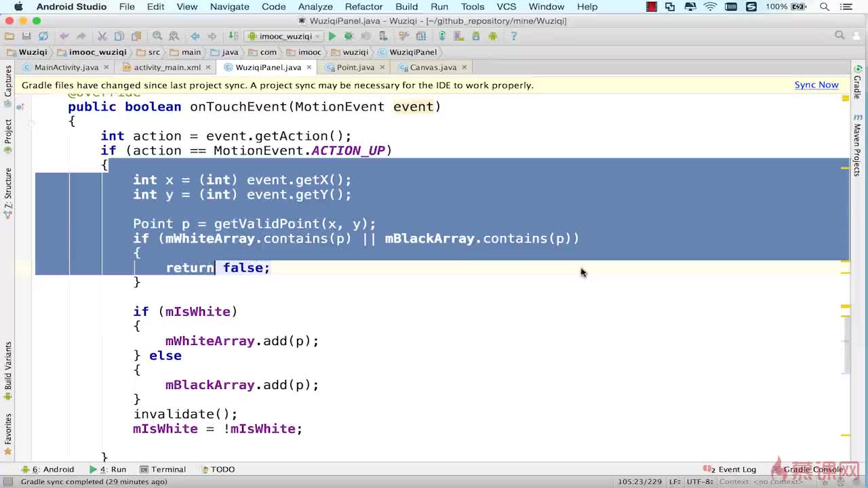Click the Find magnifier toolbar icon
The image size is (868, 488).
tap(157, 36)
